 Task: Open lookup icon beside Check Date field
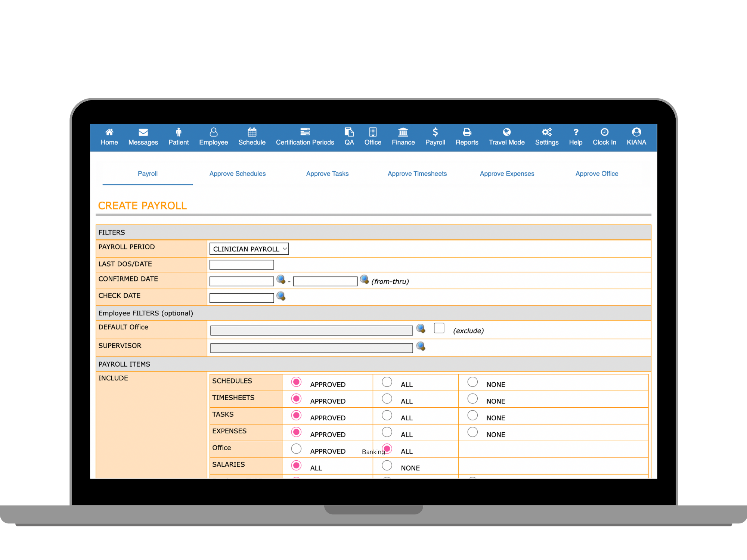[x=281, y=296]
